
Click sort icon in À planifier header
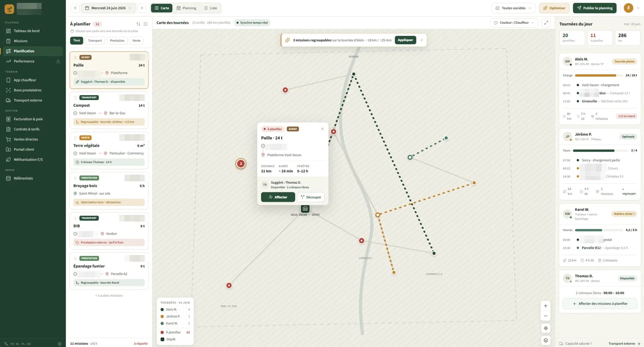(138, 24)
